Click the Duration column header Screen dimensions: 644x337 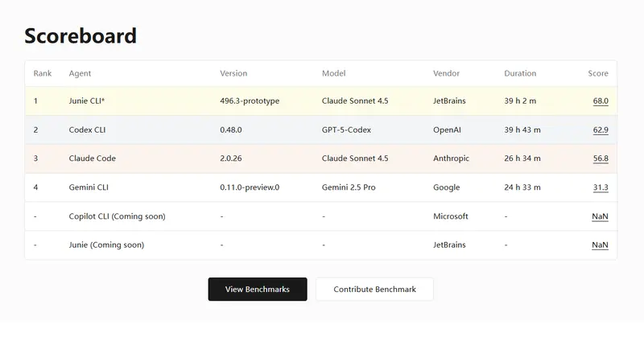pyautogui.click(x=520, y=73)
